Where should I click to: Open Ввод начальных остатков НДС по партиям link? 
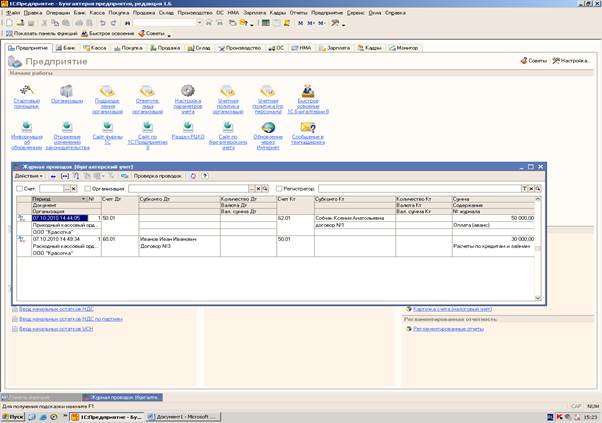71,319
